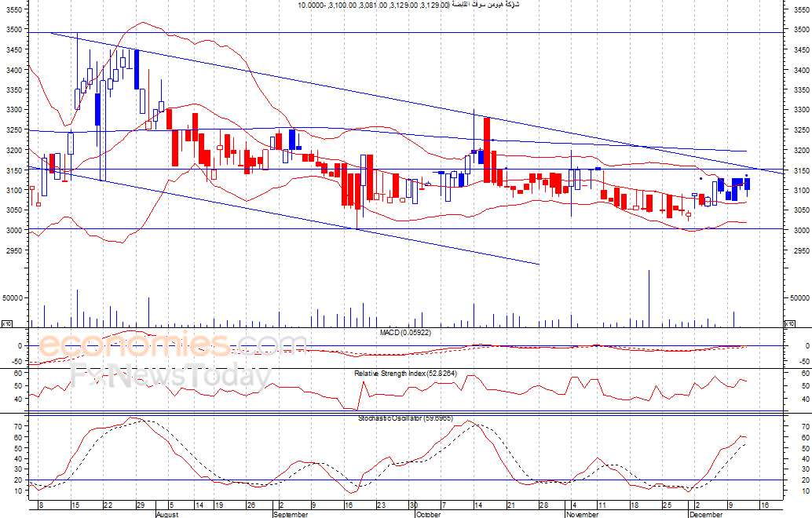Image resolution: width=812 pixels, height=518 pixels.
Task: Click the September label on date axis
Action: pyautogui.click(x=292, y=515)
